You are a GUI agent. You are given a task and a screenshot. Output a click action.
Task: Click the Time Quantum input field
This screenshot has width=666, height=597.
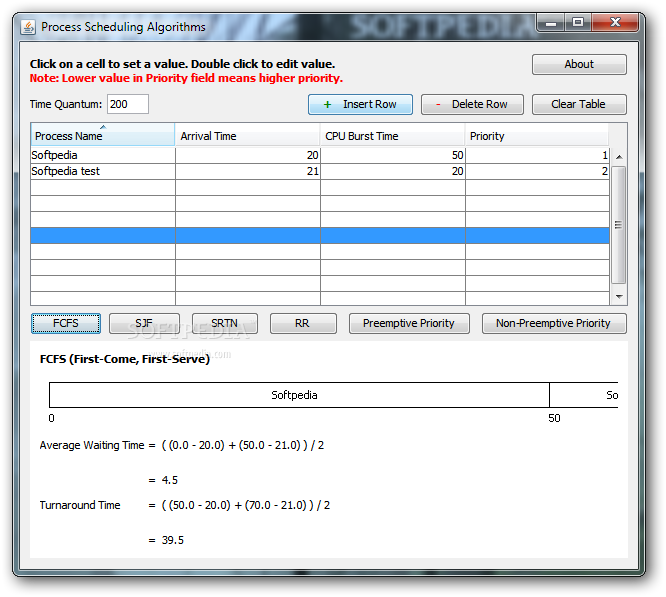pos(127,104)
